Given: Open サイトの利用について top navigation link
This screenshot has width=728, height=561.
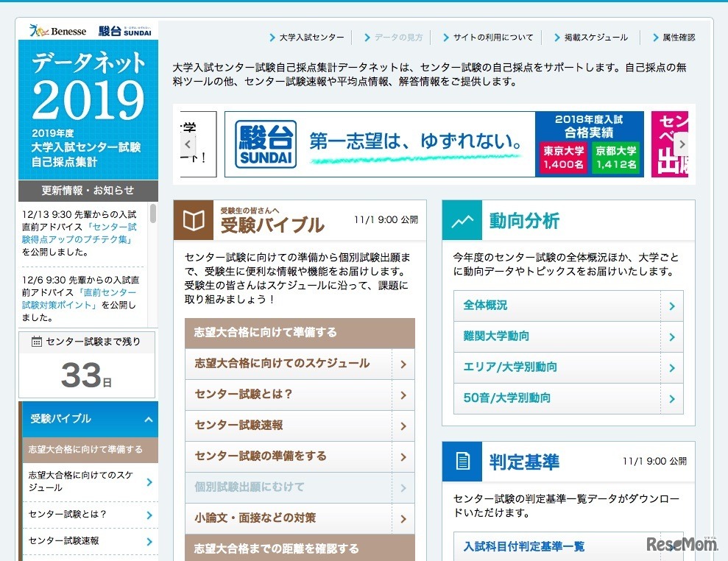Looking at the screenshot, I should pos(488,38).
